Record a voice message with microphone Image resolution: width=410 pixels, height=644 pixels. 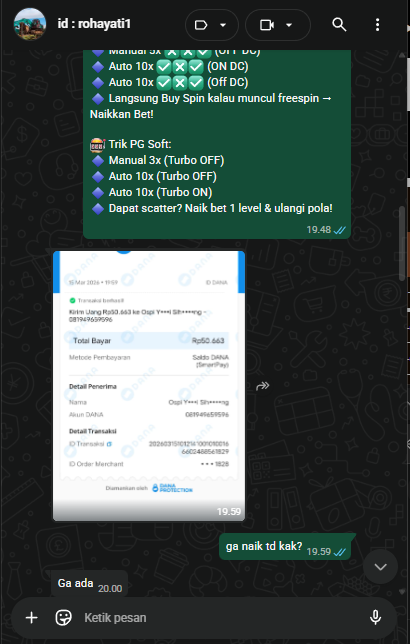point(375,617)
